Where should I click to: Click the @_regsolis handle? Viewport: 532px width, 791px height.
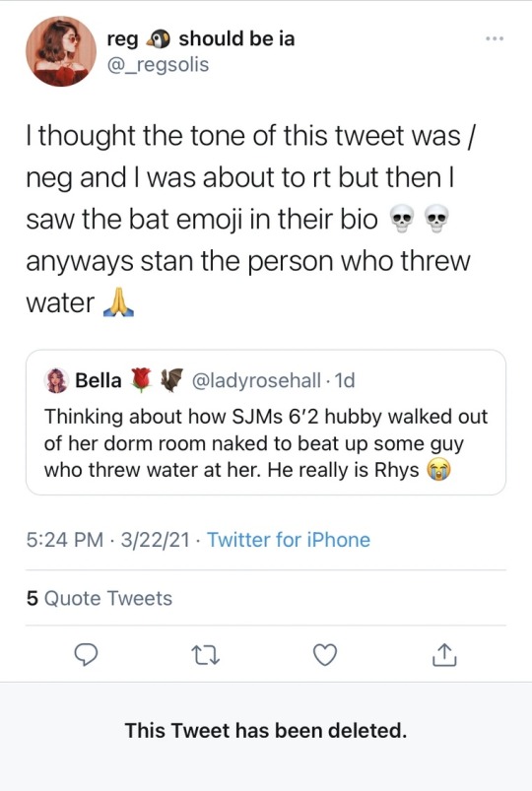click(x=158, y=65)
